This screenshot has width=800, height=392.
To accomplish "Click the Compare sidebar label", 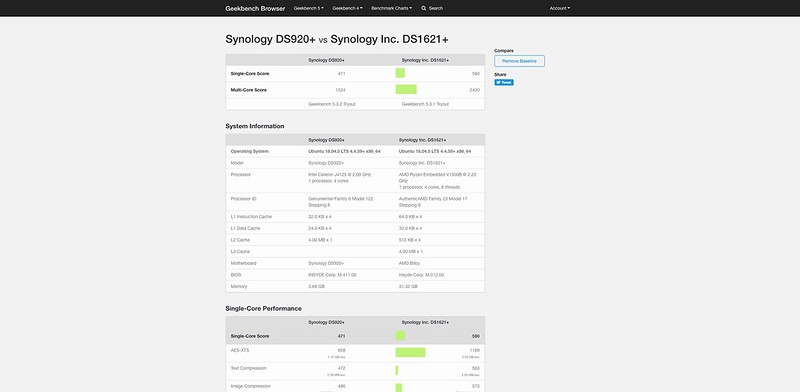I will [504, 51].
